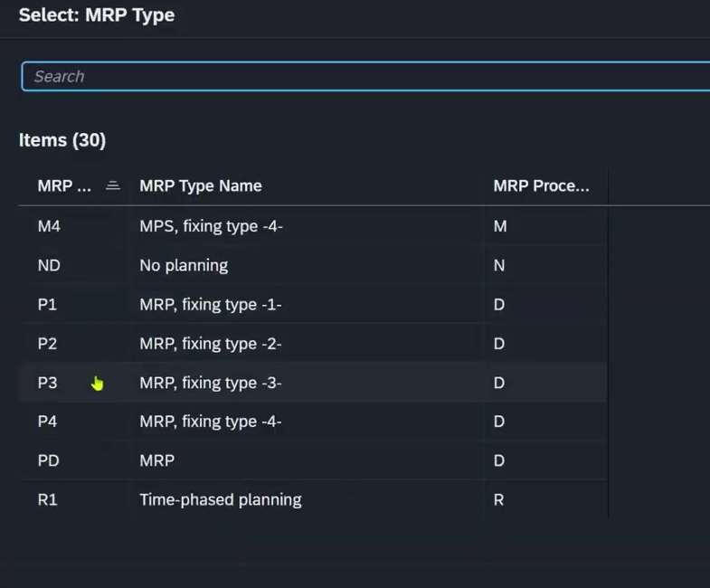Screen dimensions: 710x588
Task: Click the MRP Proce... column header
Action: 541,185
